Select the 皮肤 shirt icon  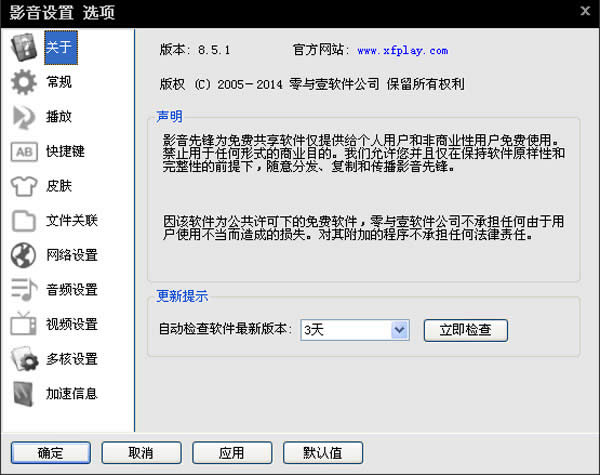click(x=22, y=186)
